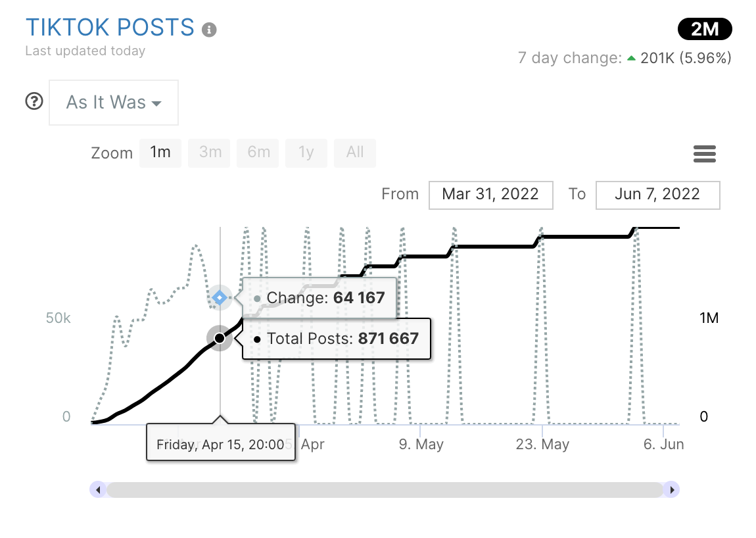Click the question mark help icon

34,102
